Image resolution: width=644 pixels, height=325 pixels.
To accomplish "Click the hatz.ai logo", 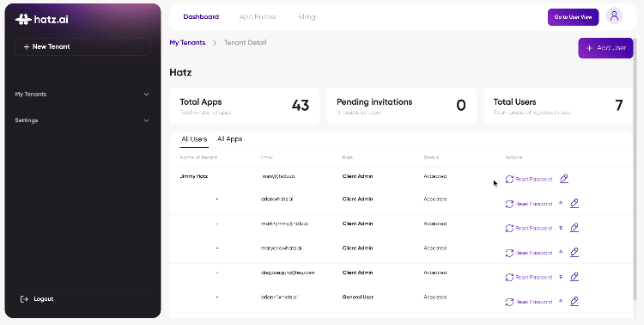I will [x=42, y=19].
